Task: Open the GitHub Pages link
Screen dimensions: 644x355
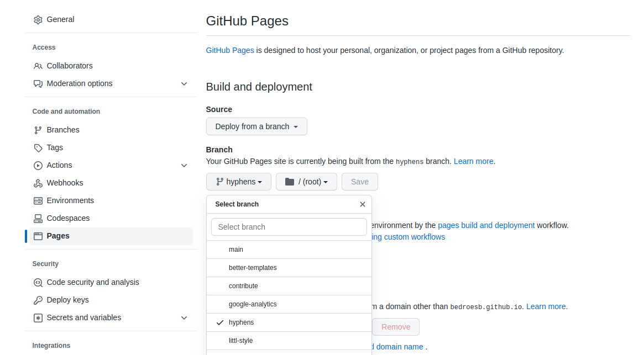Action: (230, 50)
